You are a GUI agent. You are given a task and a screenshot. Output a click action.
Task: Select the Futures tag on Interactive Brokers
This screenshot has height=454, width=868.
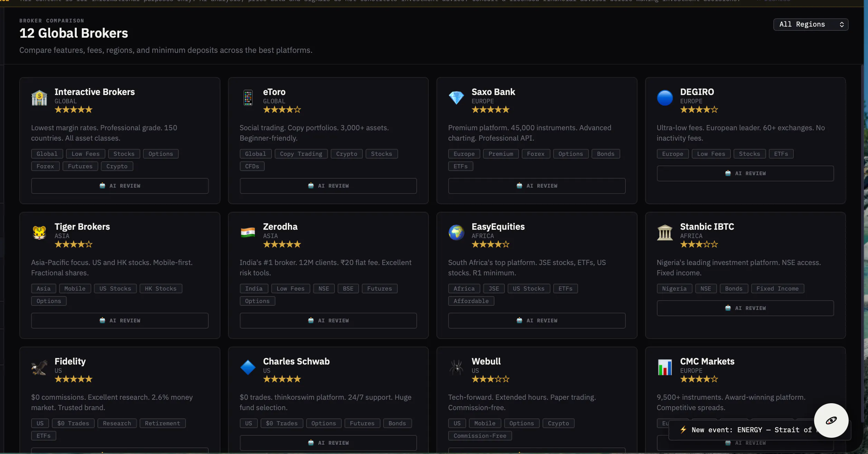click(80, 166)
